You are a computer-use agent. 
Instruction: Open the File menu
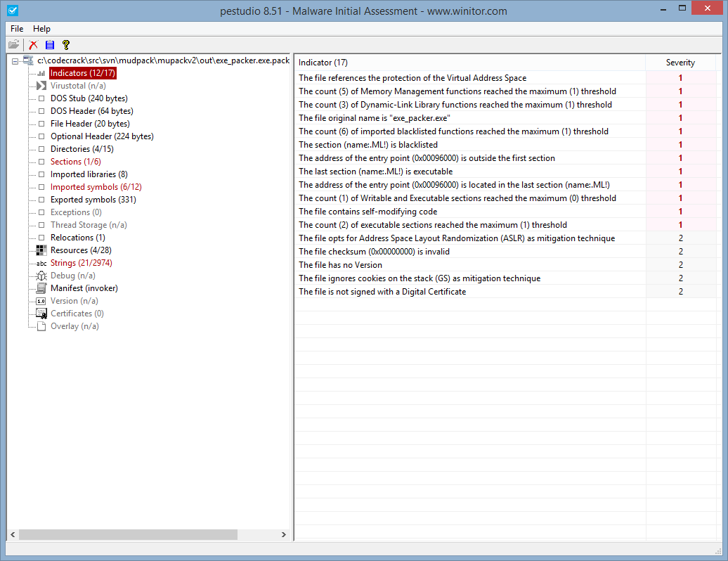17,29
